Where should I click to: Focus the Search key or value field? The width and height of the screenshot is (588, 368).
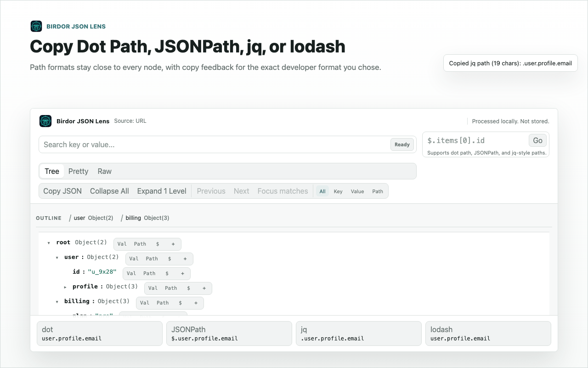(227, 144)
